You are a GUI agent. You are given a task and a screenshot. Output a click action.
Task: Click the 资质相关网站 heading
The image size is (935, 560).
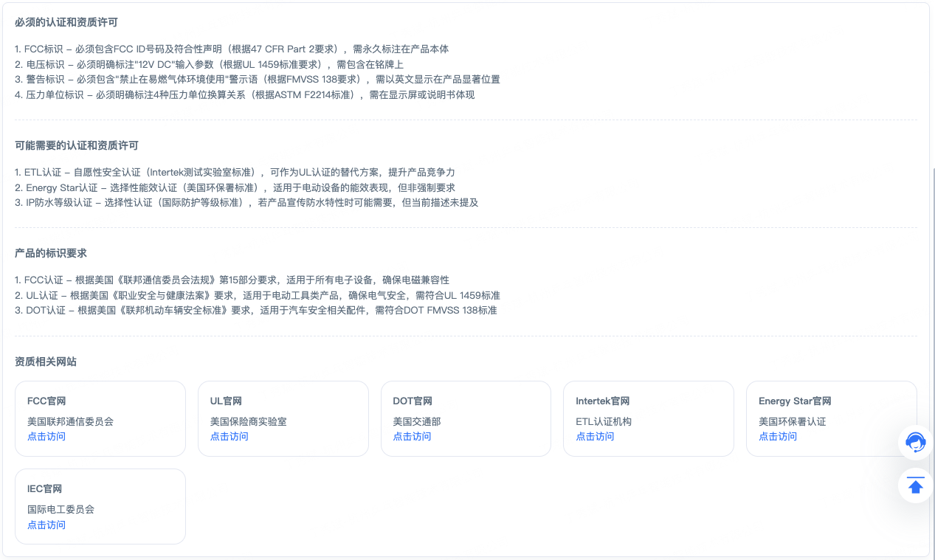coord(46,362)
